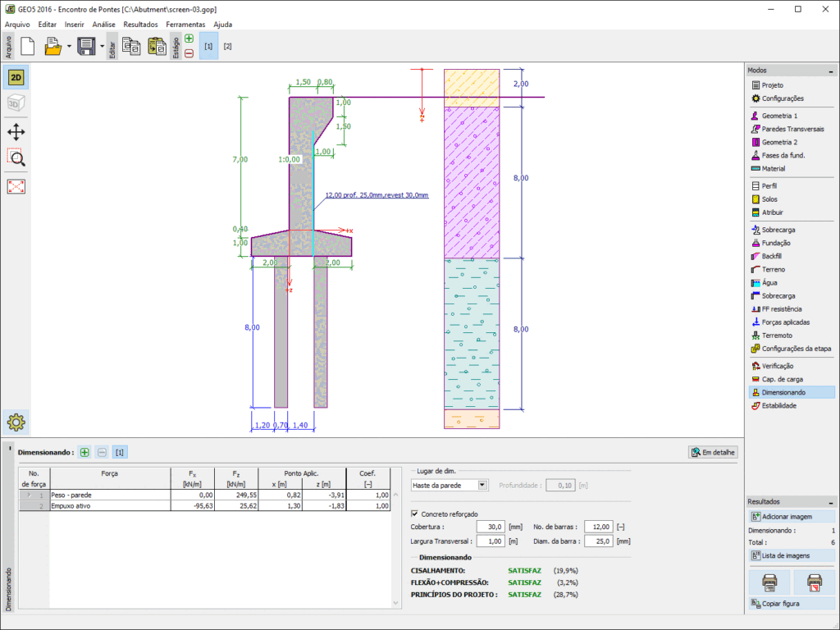
Task: Select dimensioning tab [1] in bottom panel
Action: click(120, 452)
